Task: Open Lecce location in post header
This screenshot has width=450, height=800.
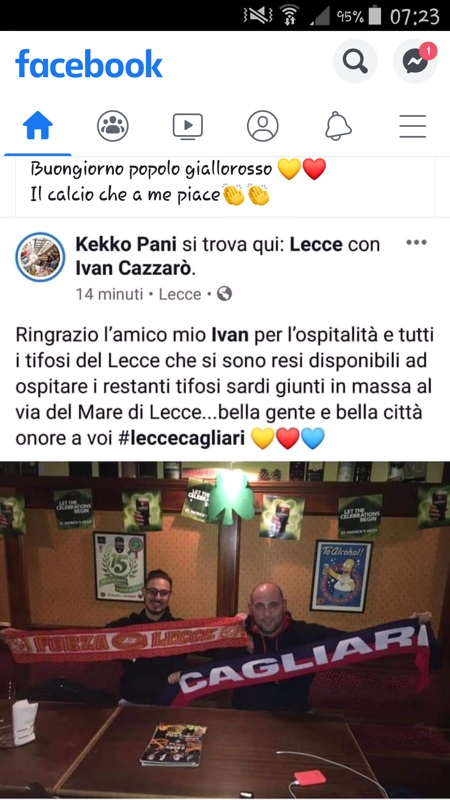Action: pyautogui.click(x=316, y=244)
